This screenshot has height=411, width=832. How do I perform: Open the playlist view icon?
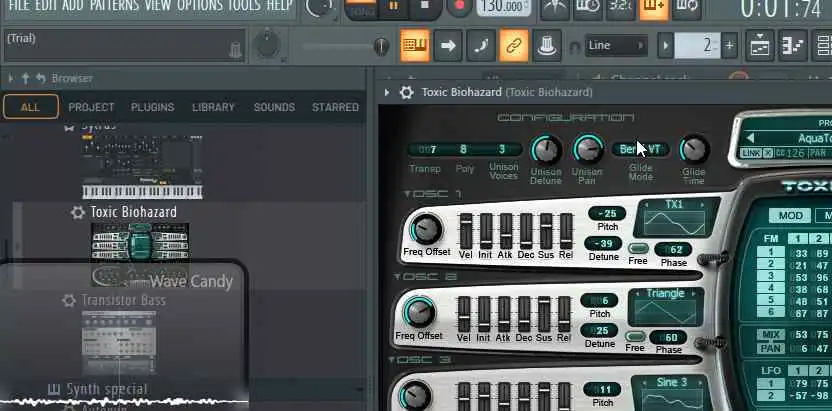click(760, 46)
